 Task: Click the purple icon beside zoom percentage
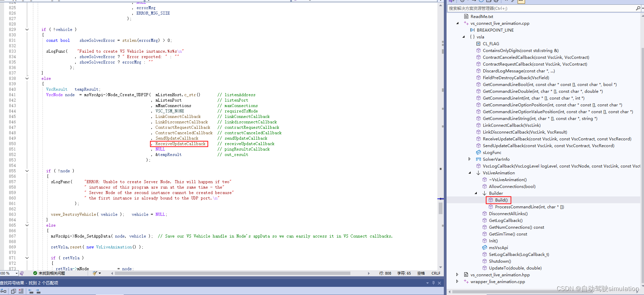click(22, 273)
